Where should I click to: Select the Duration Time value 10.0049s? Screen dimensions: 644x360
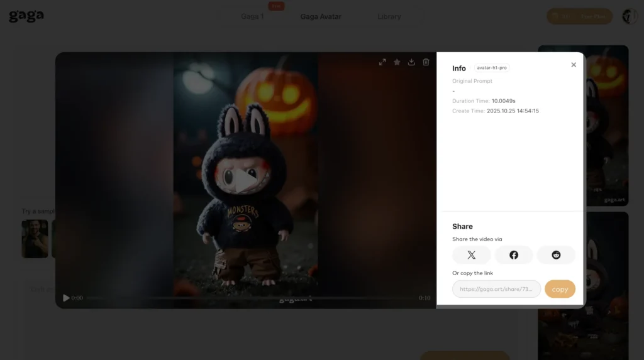coord(504,101)
